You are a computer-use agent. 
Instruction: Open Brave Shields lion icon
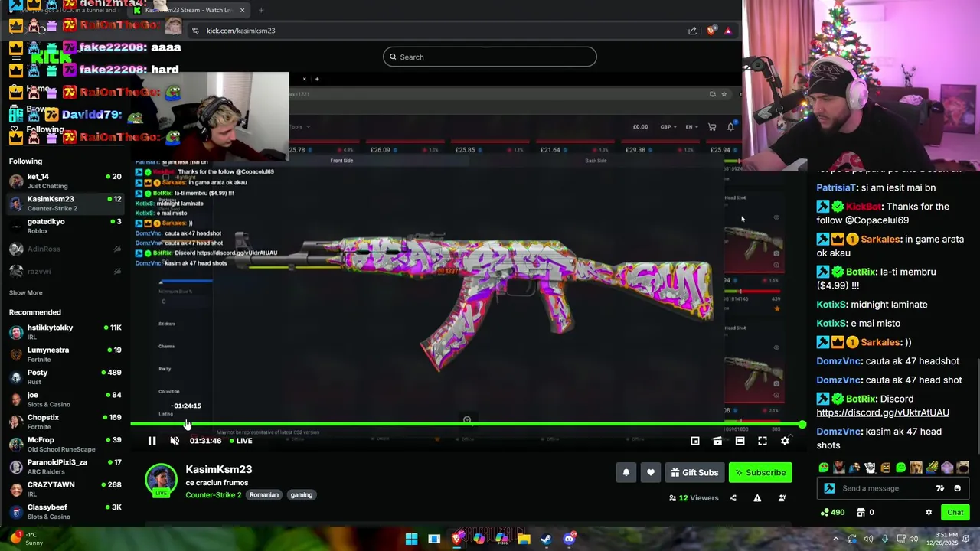point(711,31)
